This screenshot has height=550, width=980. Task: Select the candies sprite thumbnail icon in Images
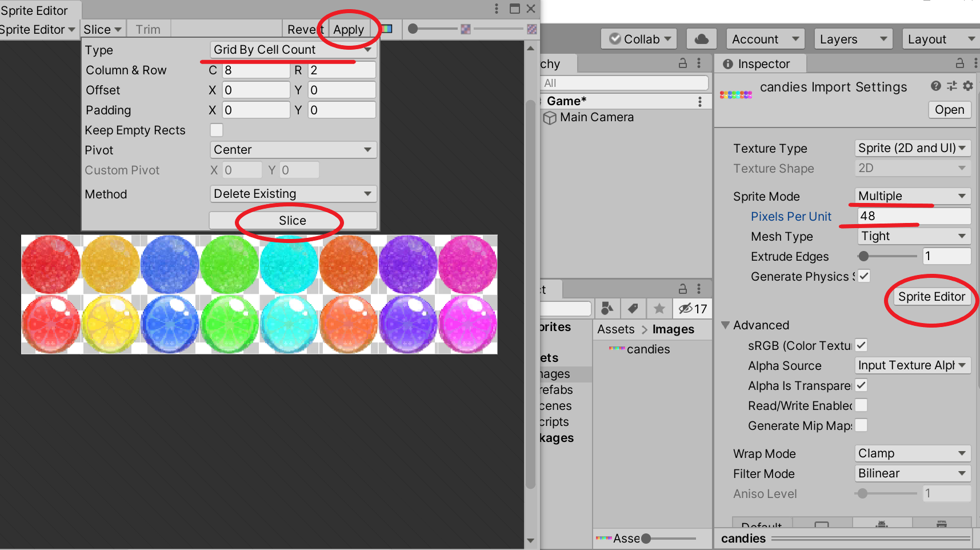point(617,349)
